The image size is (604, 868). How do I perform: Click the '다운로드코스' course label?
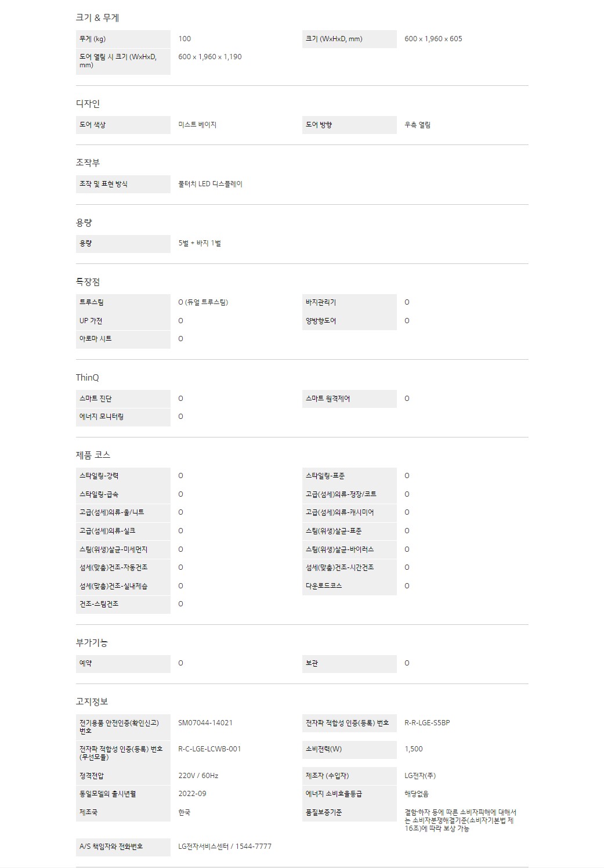[324, 586]
